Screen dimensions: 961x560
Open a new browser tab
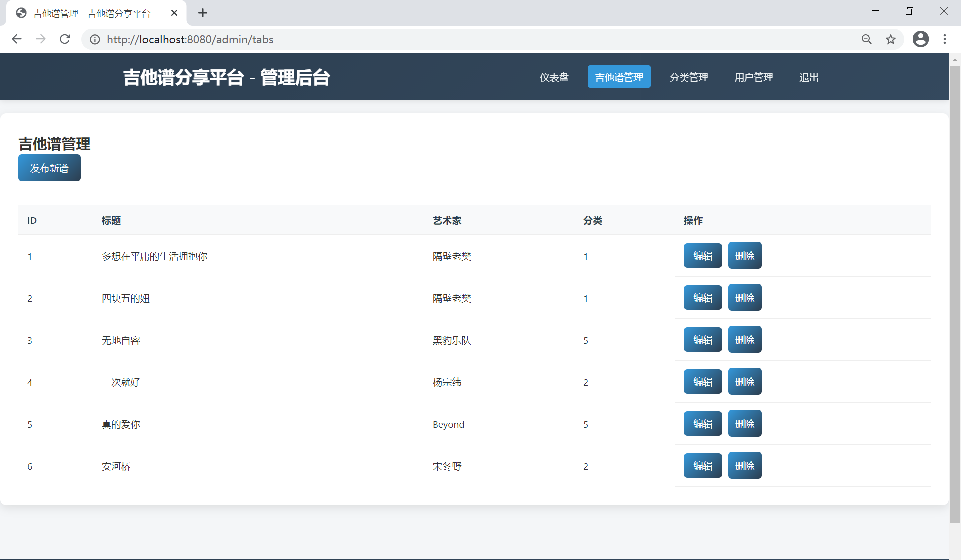203,13
